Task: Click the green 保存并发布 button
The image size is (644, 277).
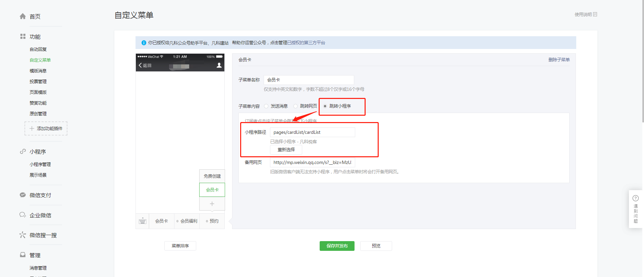Action: pos(337,246)
